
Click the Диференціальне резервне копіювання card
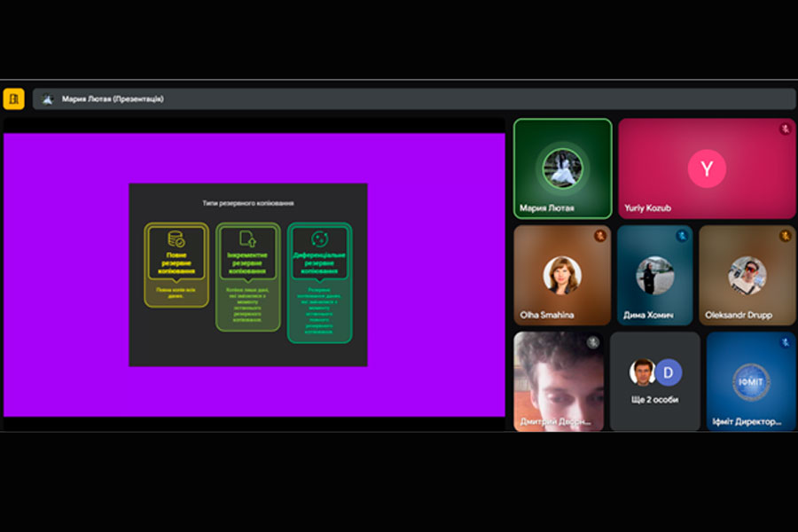coord(319,283)
